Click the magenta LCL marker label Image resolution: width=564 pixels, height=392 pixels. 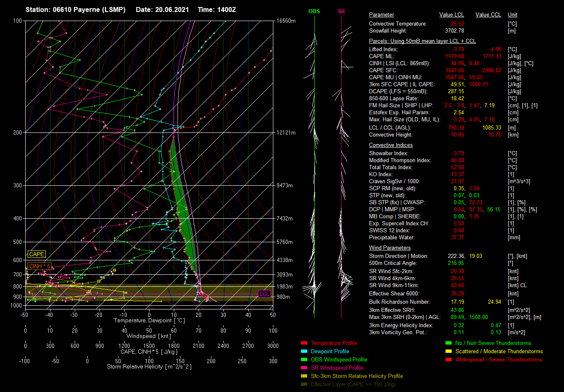click(x=264, y=294)
